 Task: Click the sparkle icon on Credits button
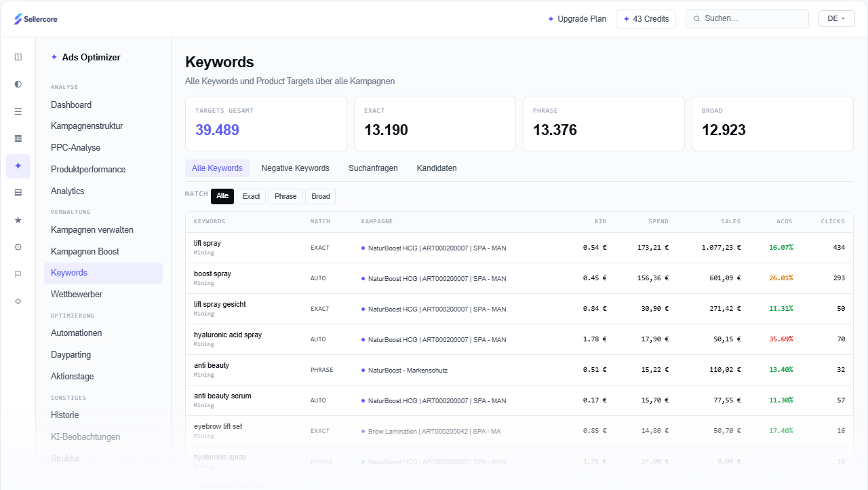(627, 19)
